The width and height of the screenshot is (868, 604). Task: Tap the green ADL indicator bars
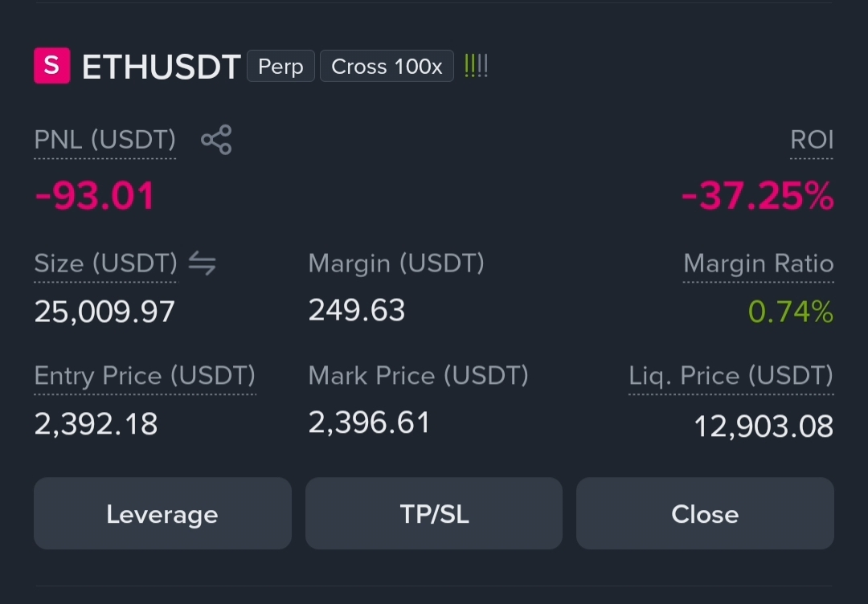point(476,66)
